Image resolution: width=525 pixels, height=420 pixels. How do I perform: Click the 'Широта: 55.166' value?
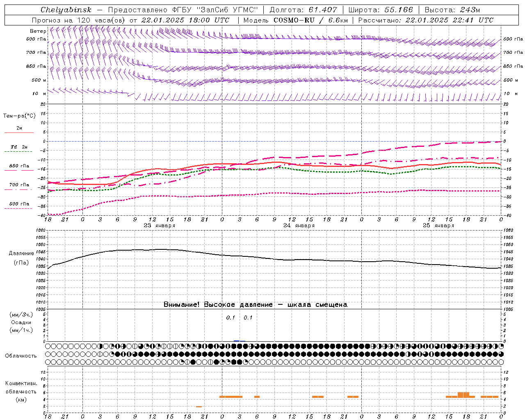(380, 10)
